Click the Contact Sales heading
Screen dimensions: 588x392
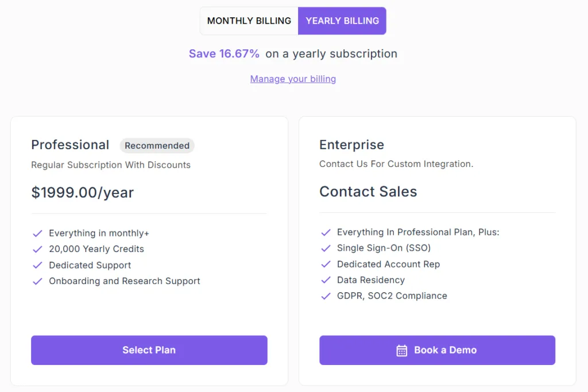(368, 192)
